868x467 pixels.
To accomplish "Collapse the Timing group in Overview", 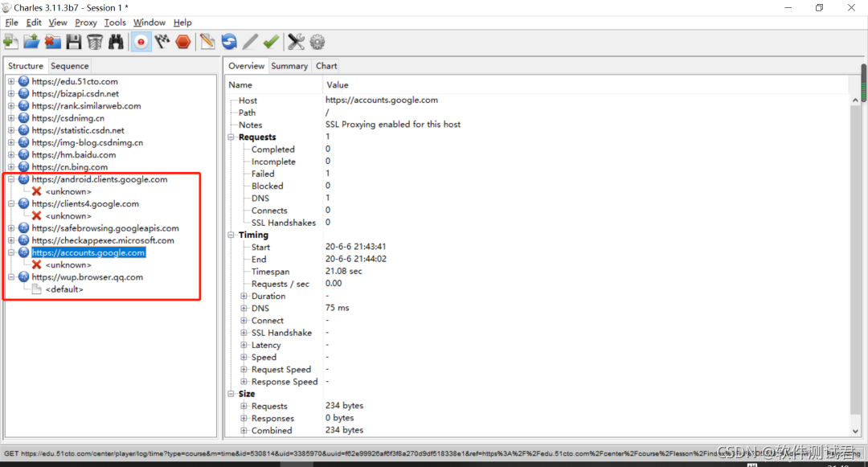I will (231, 235).
